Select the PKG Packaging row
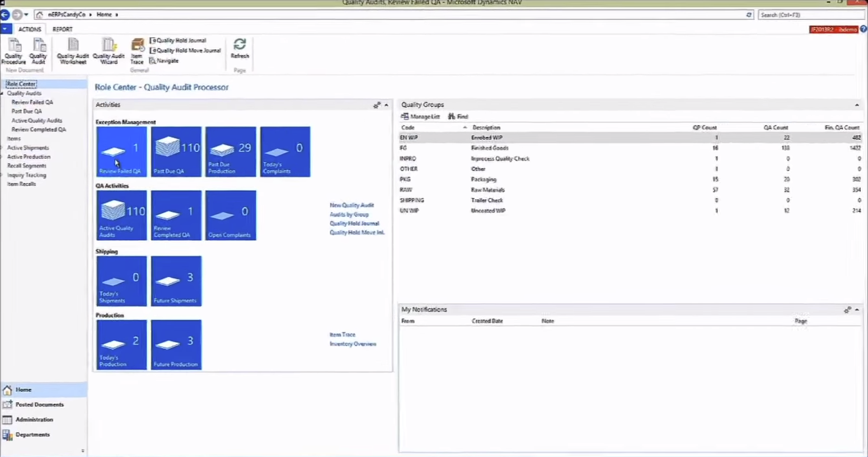This screenshot has width=868, height=457. [x=630, y=180]
